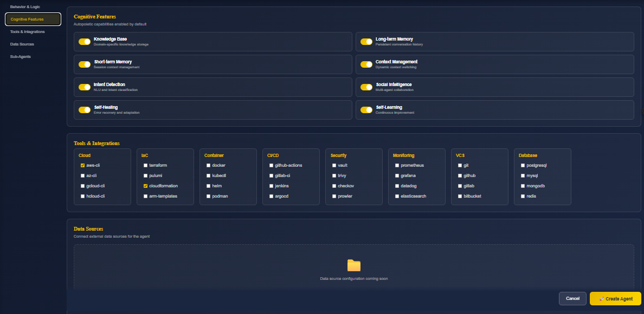Toggle the Self-Learning switch
Viewport: 644px width, 314px height.
(x=366, y=110)
